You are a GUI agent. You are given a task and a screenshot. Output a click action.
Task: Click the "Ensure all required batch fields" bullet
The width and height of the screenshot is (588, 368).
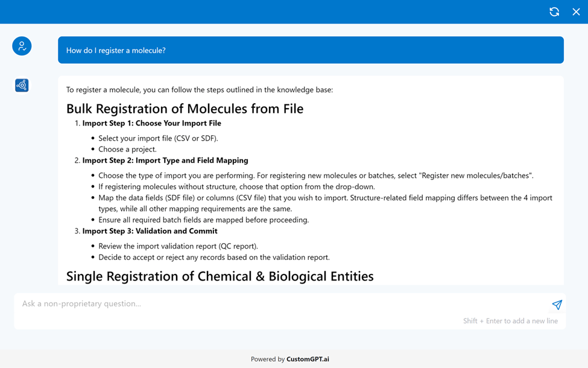click(203, 220)
